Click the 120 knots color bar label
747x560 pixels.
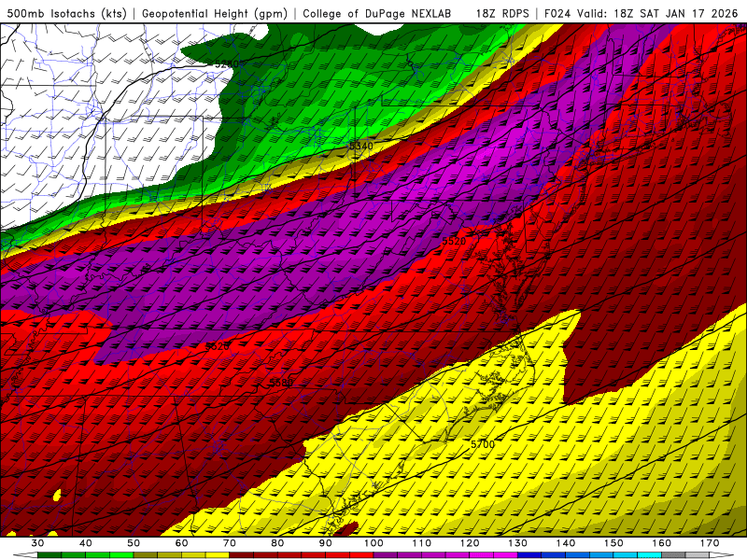tap(470, 543)
